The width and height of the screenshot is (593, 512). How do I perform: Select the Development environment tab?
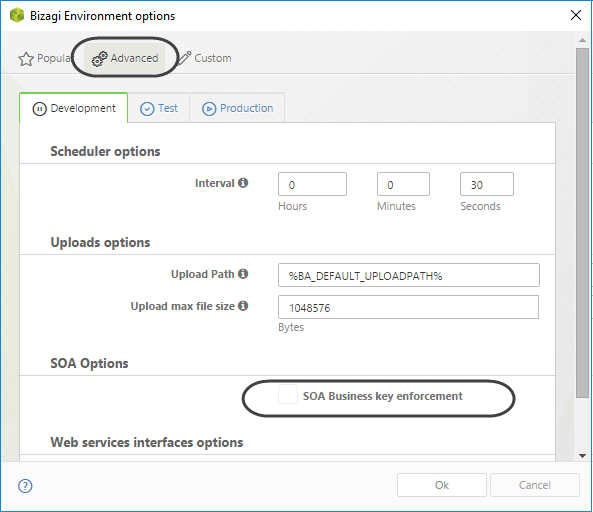tap(74, 108)
